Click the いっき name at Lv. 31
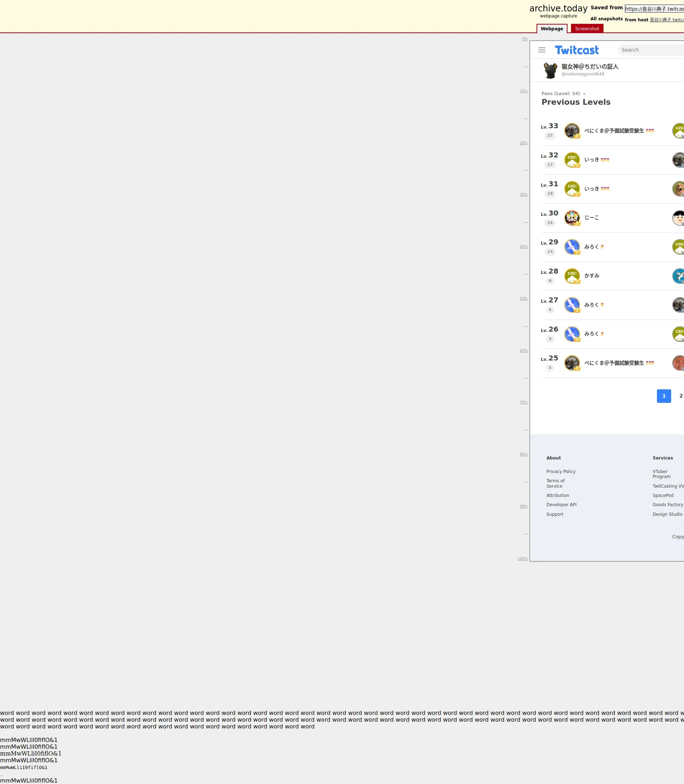684x784 pixels. click(592, 189)
